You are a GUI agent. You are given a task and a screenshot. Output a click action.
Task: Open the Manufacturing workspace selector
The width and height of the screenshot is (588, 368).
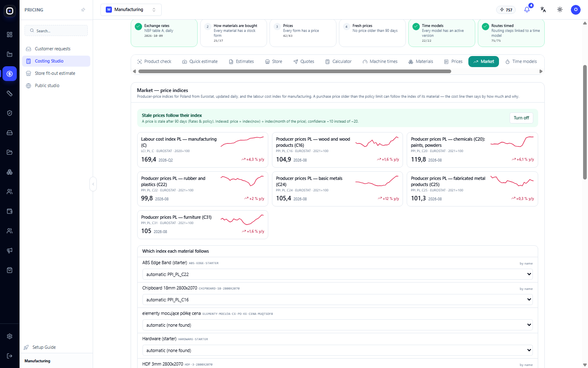131,10
